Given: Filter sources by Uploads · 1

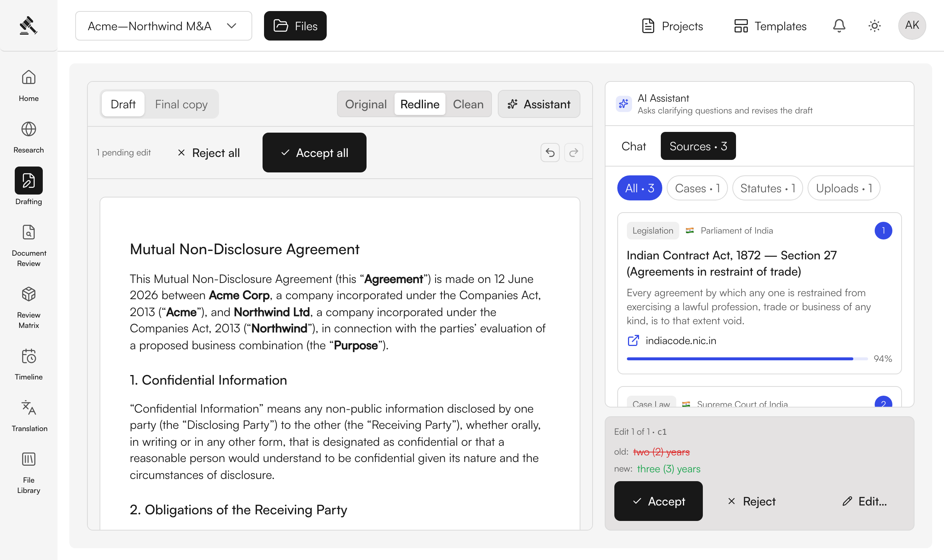Looking at the screenshot, I should (844, 188).
